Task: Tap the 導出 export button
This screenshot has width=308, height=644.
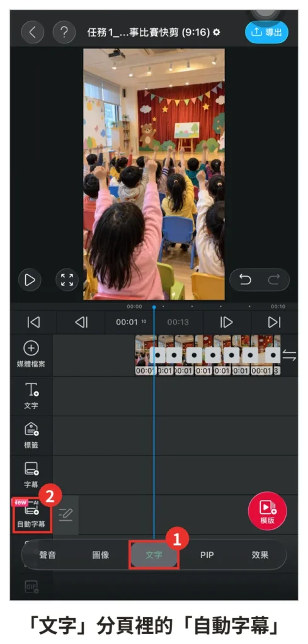Action: click(x=267, y=33)
